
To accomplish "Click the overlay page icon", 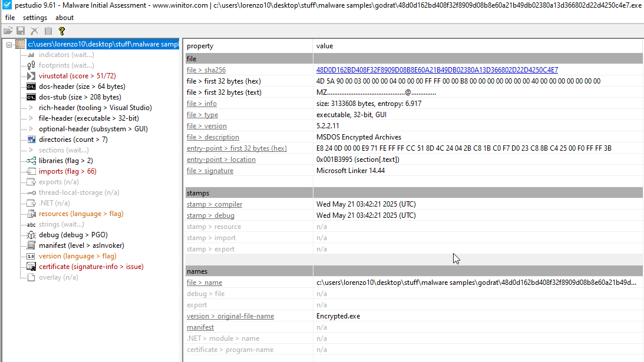I will (x=31, y=277).
